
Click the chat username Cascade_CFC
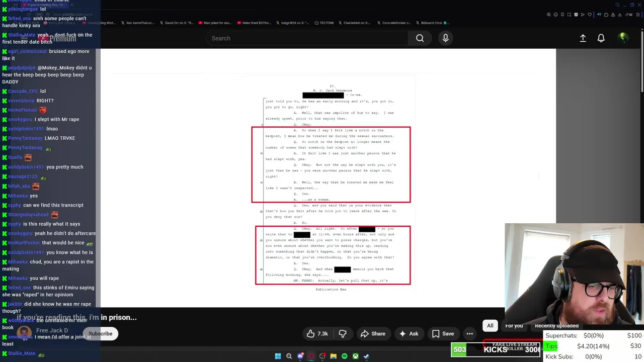pyautogui.click(x=23, y=92)
